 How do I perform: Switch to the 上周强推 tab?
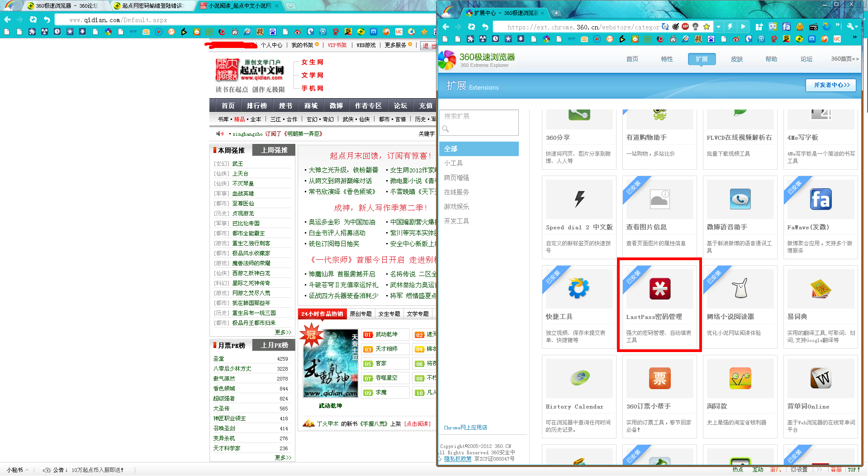pyautogui.click(x=274, y=150)
